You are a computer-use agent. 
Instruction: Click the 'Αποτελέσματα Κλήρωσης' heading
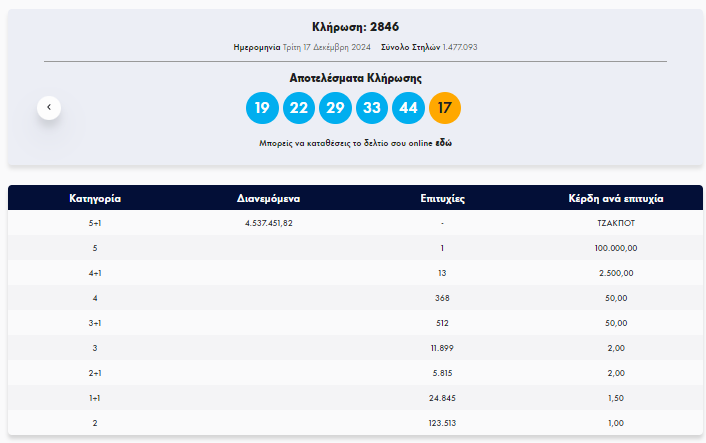[x=355, y=78]
